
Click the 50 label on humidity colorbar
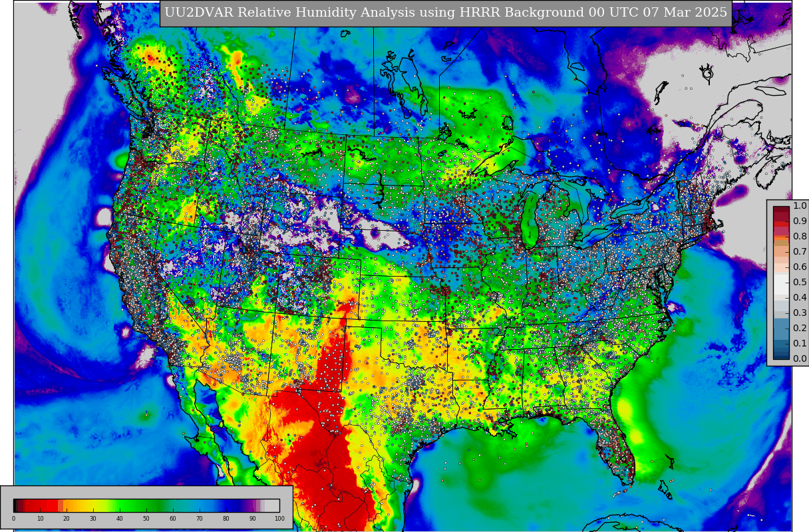tap(146, 518)
